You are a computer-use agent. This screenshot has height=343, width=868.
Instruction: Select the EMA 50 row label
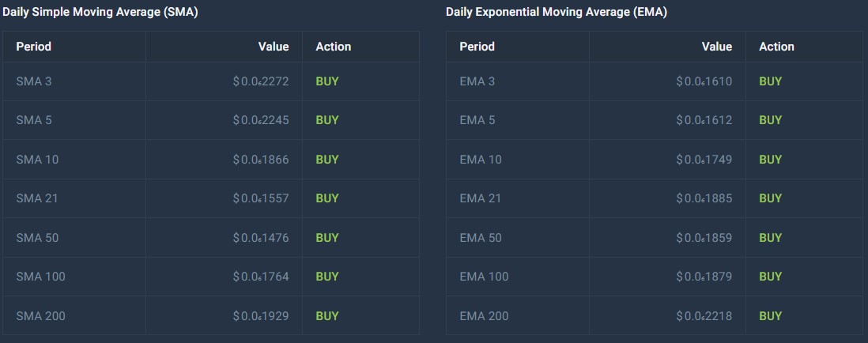coord(481,238)
